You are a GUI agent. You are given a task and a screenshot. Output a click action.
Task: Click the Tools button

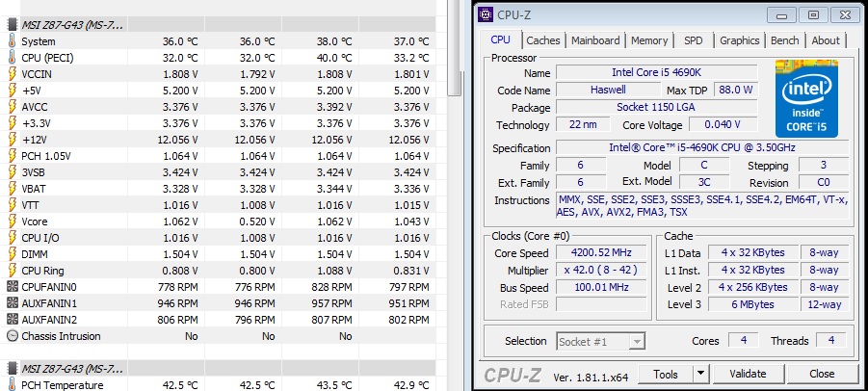click(x=666, y=375)
